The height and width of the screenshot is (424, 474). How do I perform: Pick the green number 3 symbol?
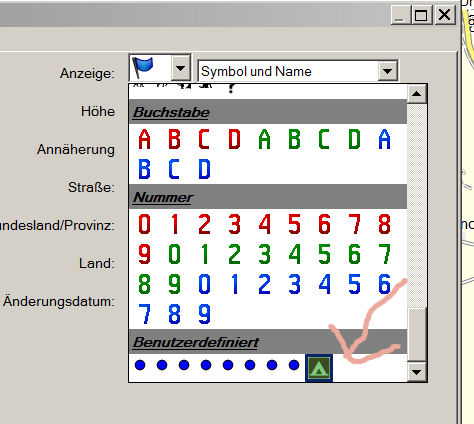click(264, 254)
